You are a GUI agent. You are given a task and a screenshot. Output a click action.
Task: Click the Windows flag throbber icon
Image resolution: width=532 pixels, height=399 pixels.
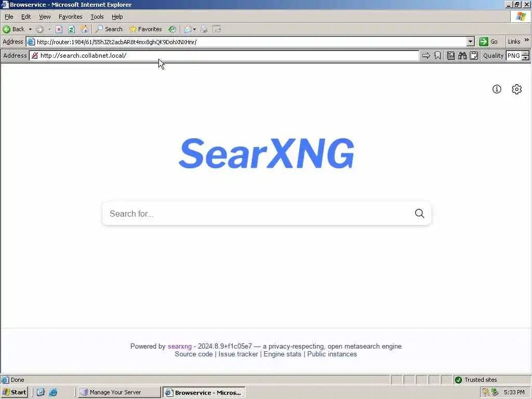click(x=521, y=17)
